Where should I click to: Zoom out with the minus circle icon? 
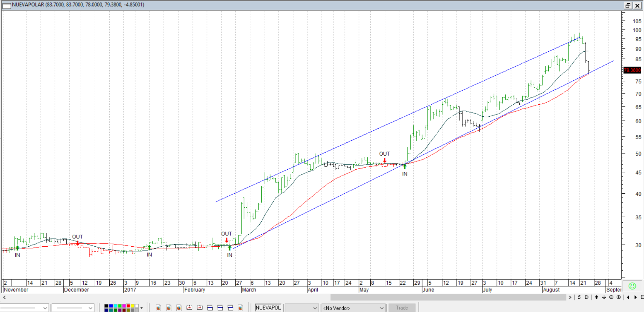[x=612, y=297]
